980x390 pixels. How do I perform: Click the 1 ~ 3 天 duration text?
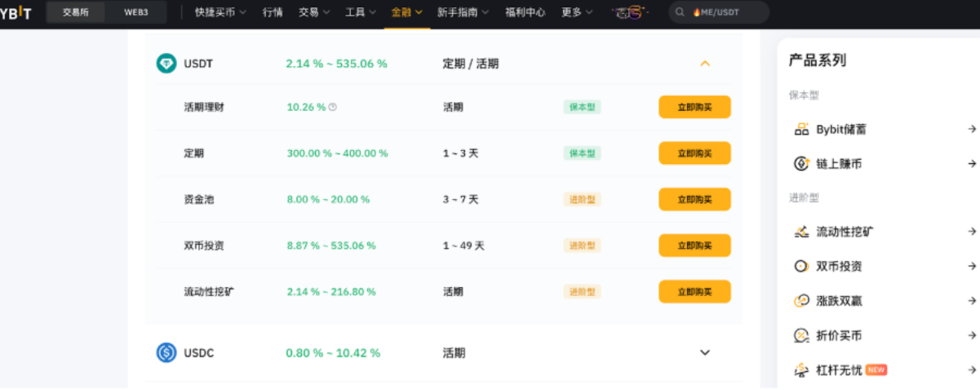point(460,153)
